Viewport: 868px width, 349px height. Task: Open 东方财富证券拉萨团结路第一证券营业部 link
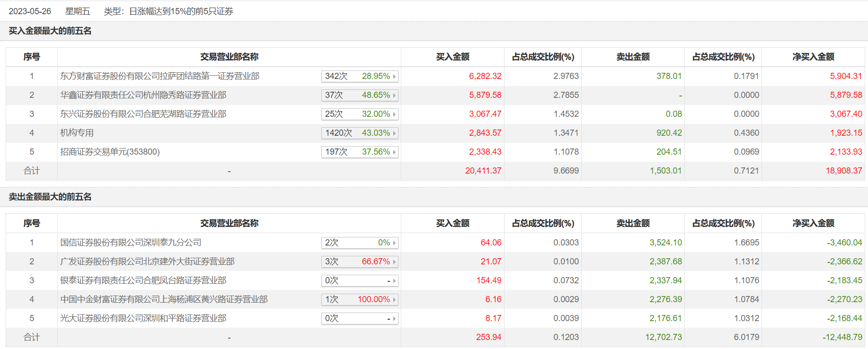tap(159, 76)
